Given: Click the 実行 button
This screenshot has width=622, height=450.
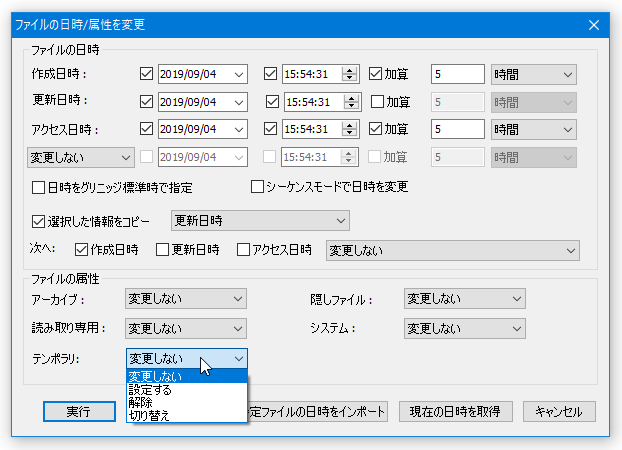Looking at the screenshot, I should 79,412.
